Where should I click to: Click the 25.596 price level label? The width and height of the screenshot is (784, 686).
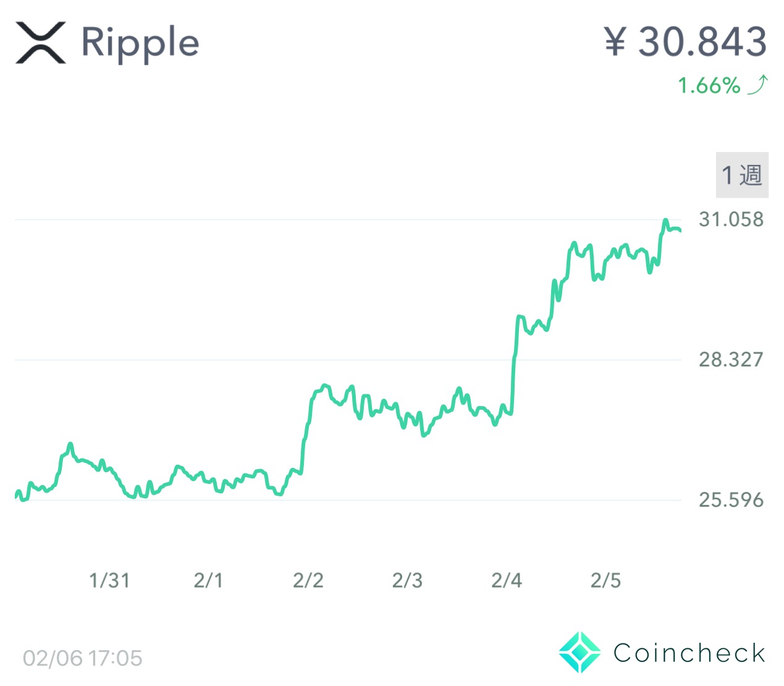pyautogui.click(x=731, y=499)
